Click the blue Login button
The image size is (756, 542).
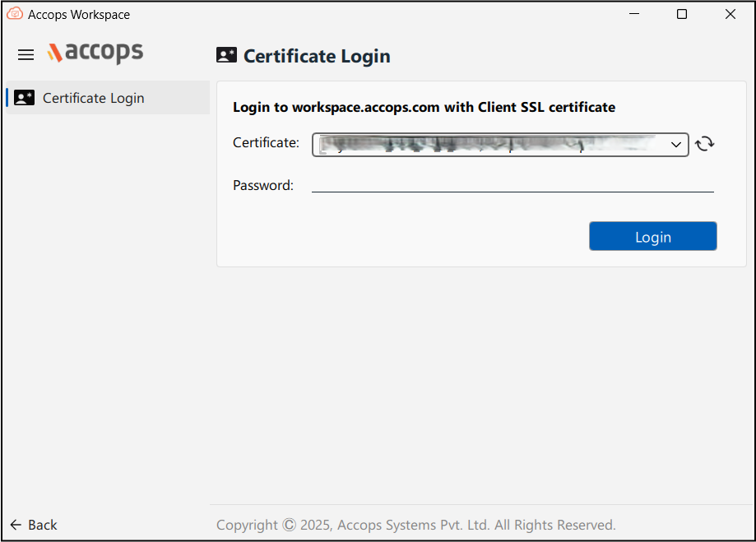[653, 236]
